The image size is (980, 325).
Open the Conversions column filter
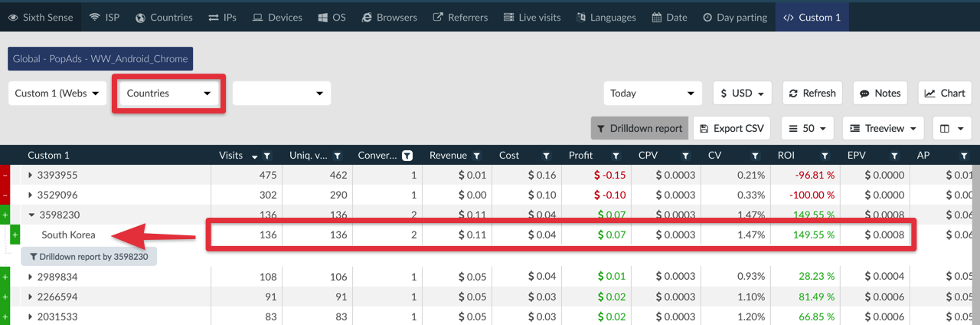point(407,156)
